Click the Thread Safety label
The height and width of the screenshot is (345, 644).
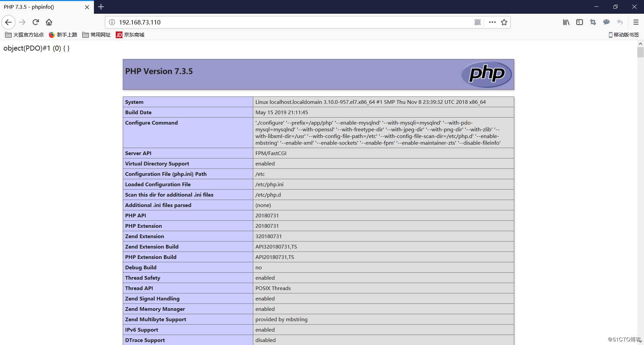point(143,278)
